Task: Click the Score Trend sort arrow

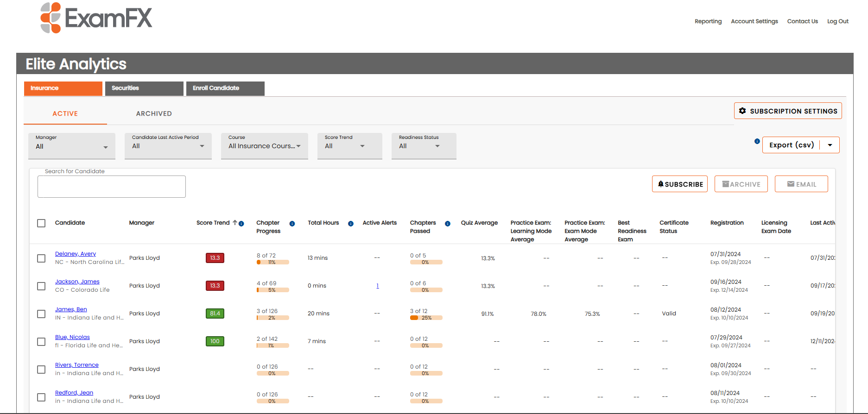Action: 235,223
